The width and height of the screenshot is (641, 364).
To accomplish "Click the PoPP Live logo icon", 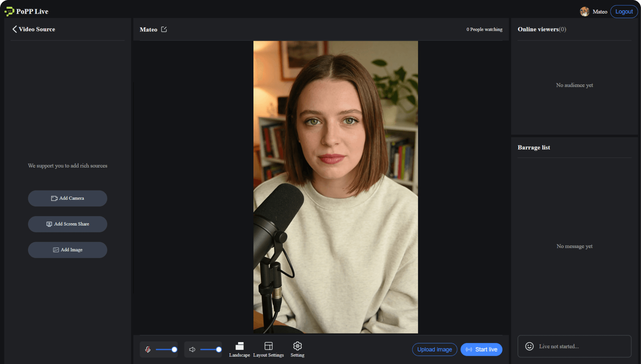I will point(9,11).
